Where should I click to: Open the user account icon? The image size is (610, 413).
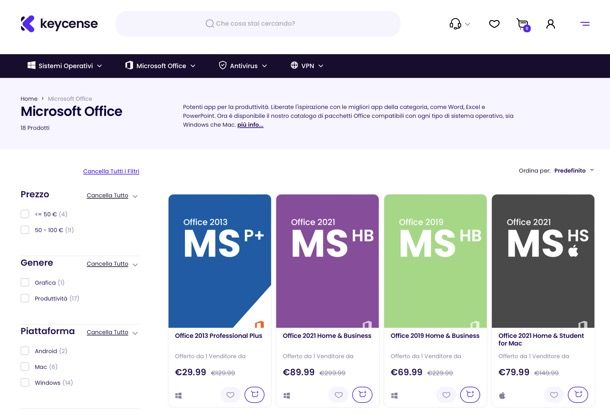point(550,24)
